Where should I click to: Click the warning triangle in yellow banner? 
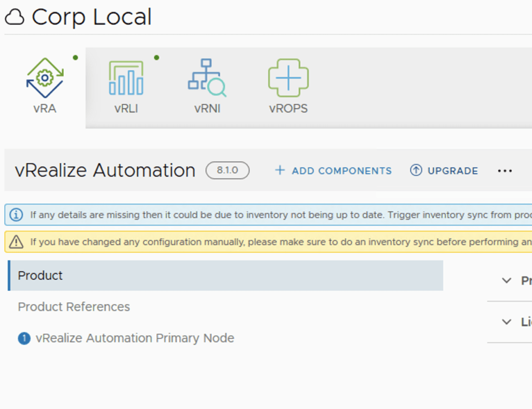click(x=17, y=241)
